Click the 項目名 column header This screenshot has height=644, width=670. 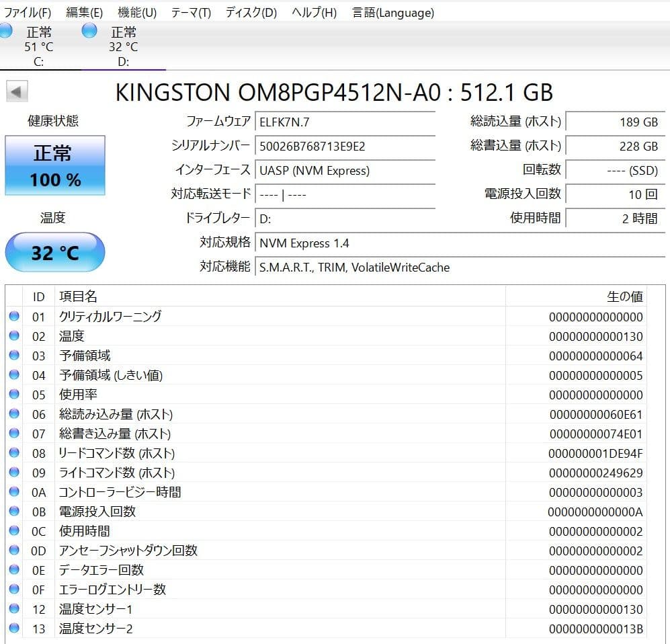pos(280,296)
